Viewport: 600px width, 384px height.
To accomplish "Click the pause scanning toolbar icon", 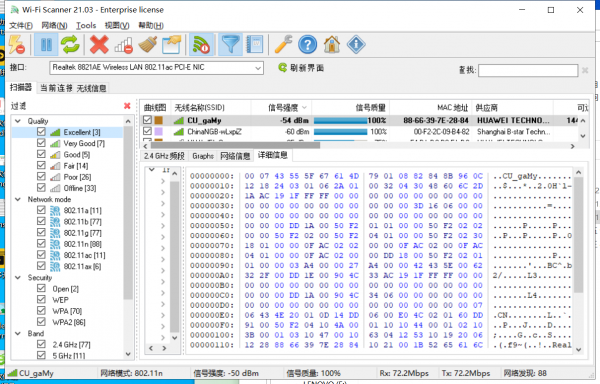I will (x=46, y=45).
